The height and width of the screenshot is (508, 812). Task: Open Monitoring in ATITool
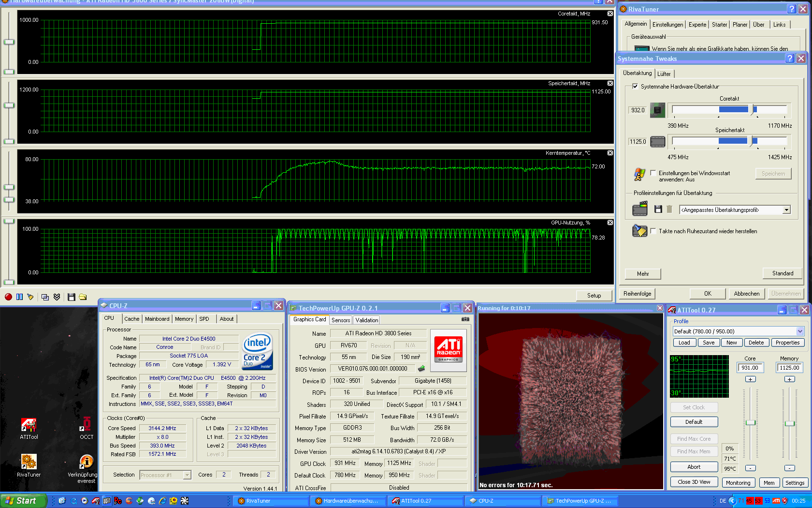(738, 483)
